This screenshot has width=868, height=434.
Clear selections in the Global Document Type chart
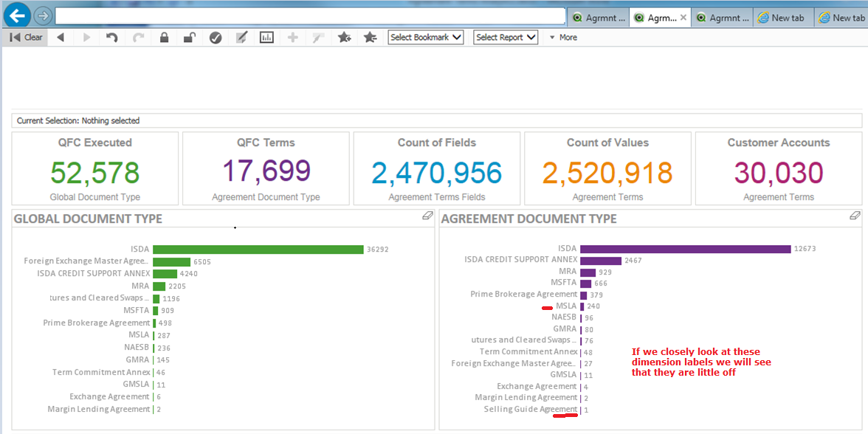tap(427, 216)
